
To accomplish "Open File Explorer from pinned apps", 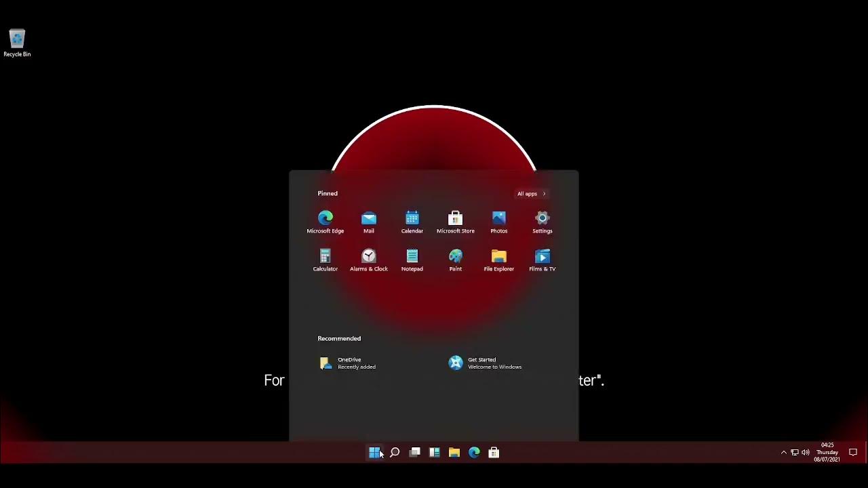I will 499,260.
